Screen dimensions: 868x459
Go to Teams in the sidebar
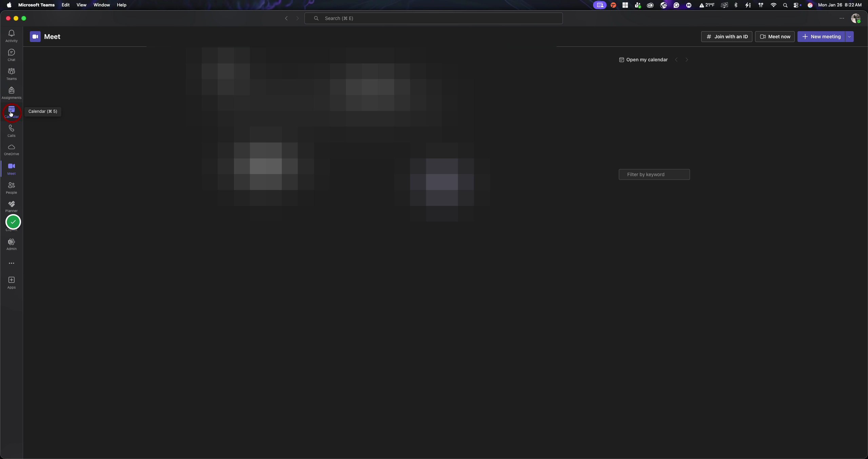pos(11,74)
